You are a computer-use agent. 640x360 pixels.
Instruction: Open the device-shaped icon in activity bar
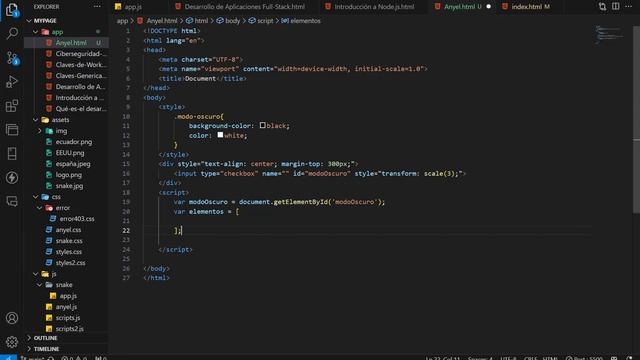pyautogui.click(x=12, y=154)
